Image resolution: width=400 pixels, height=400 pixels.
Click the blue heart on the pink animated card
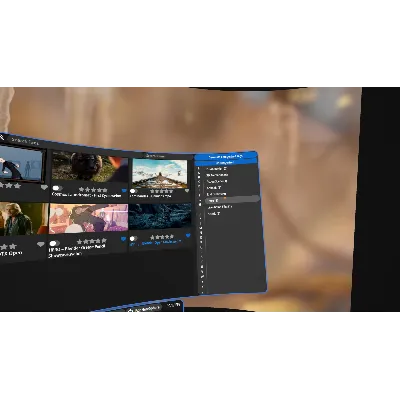[124, 239]
